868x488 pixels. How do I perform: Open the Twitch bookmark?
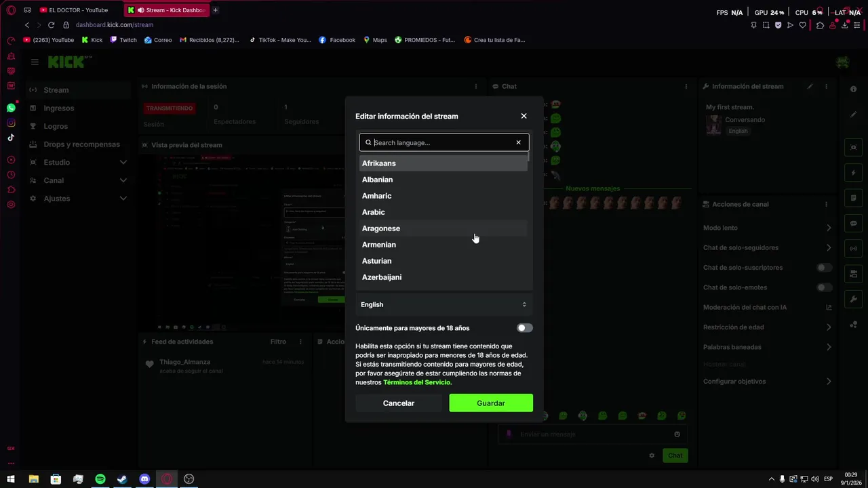coord(123,40)
